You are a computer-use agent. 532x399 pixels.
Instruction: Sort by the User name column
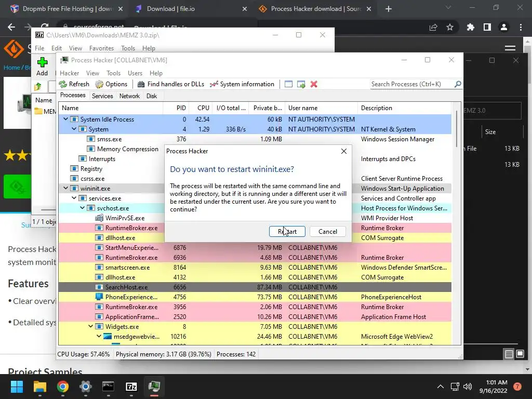(x=321, y=108)
